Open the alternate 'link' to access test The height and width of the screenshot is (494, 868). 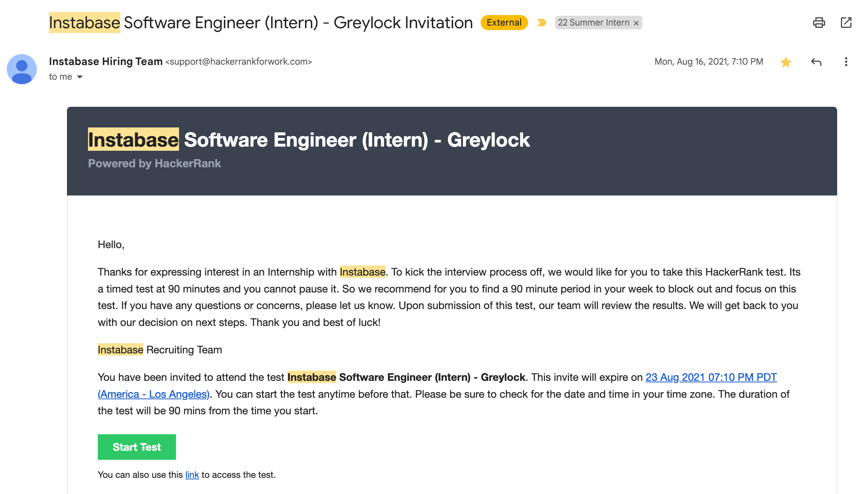(x=192, y=475)
